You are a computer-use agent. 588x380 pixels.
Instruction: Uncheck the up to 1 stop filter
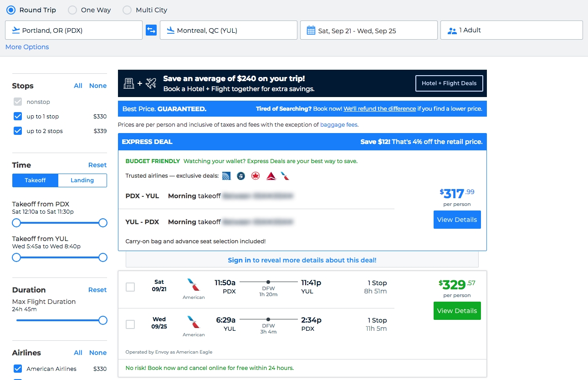[18, 116]
